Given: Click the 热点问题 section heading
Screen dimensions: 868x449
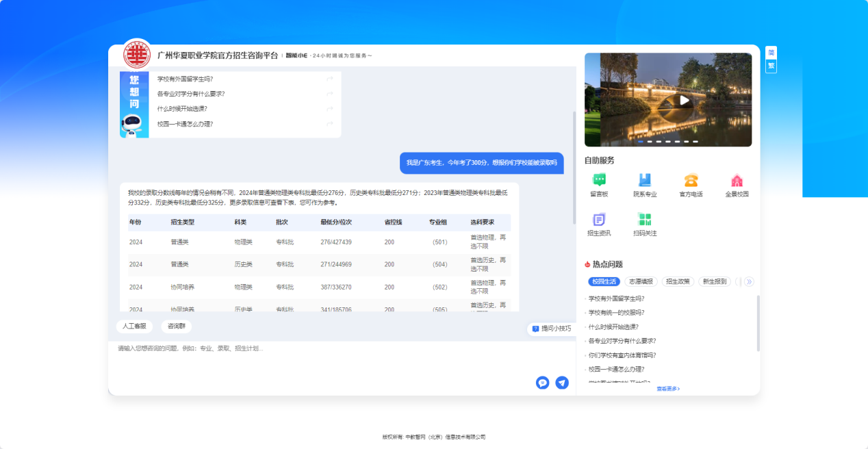Looking at the screenshot, I should pyautogui.click(x=608, y=264).
